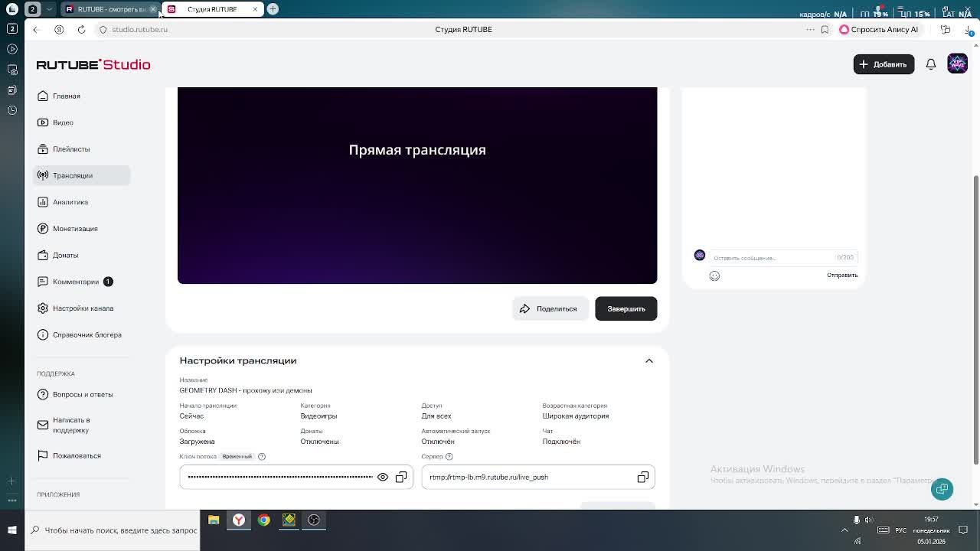The width and height of the screenshot is (980, 551).
Task: Click the Windows taskbar search box
Action: (113, 530)
